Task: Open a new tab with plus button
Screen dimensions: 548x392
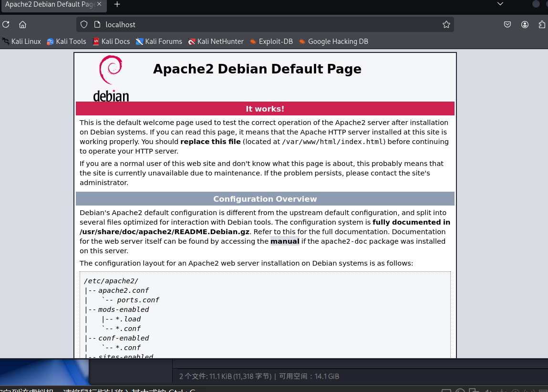Action: 117,4
